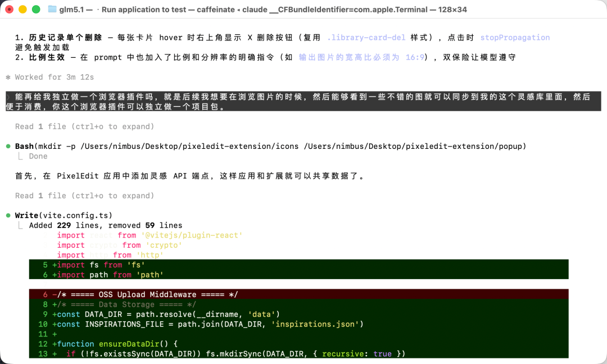Click the 'Done' result under Bash

pos(38,156)
